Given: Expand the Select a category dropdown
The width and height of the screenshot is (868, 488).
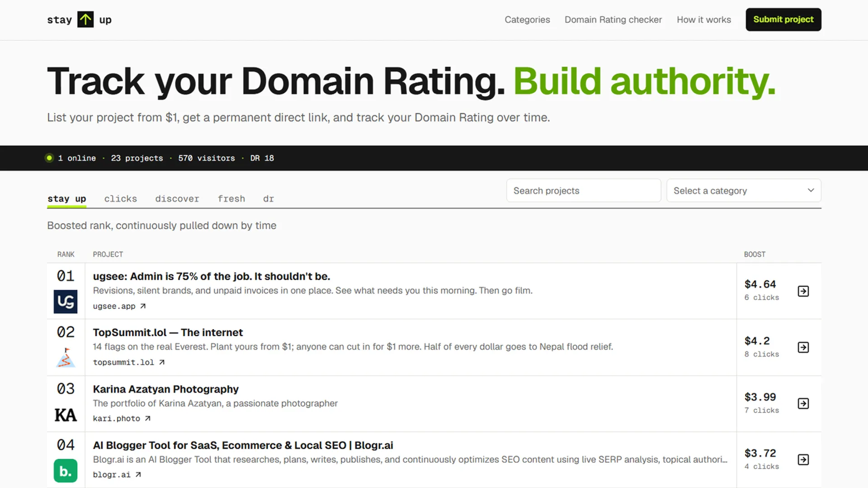Looking at the screenshot, I should (744, 191).
